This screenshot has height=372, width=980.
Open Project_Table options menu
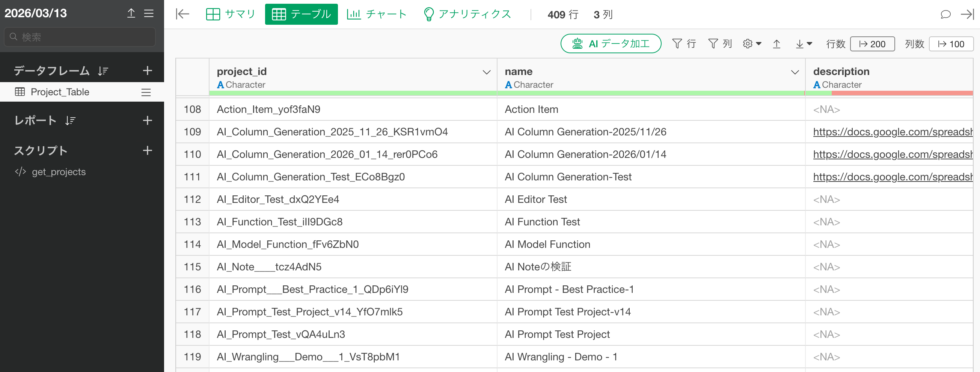point(146,92)
